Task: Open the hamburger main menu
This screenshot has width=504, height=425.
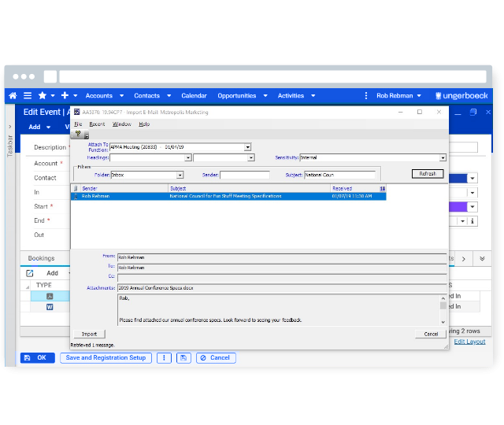Action: point(28,95)
